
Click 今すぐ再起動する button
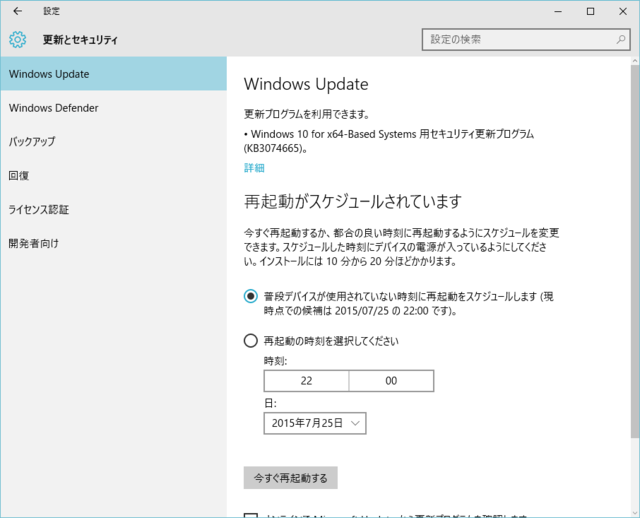[291, 478]
